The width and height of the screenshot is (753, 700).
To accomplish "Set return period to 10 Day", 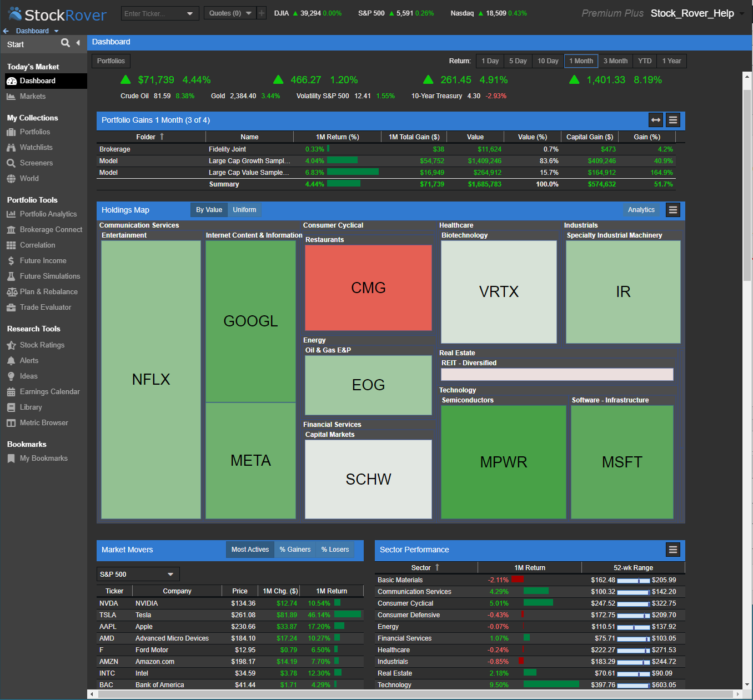I will point(548,61).
